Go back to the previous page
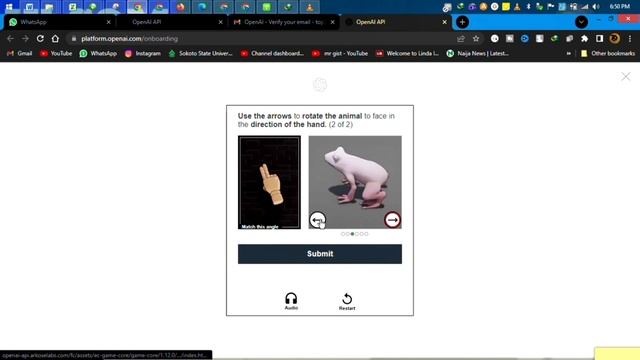This screenshot has width=640, height=360. click(10, 38)
